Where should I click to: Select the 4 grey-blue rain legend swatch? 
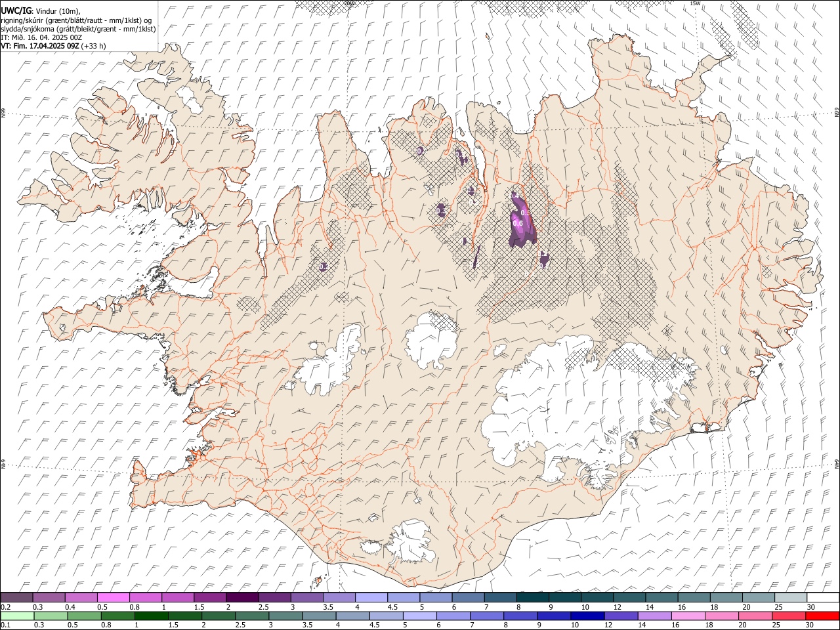click(352, 616)
